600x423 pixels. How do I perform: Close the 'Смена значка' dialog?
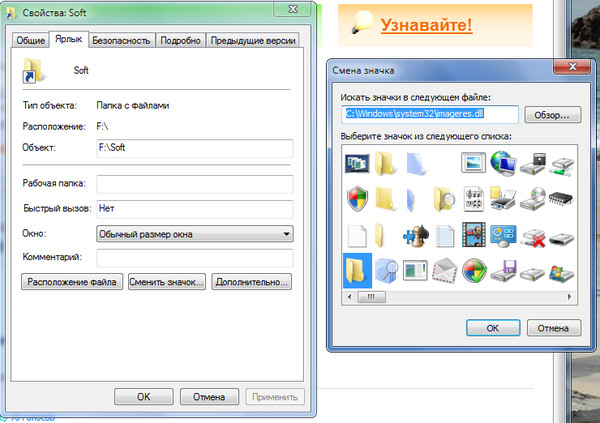coord(572,67)
